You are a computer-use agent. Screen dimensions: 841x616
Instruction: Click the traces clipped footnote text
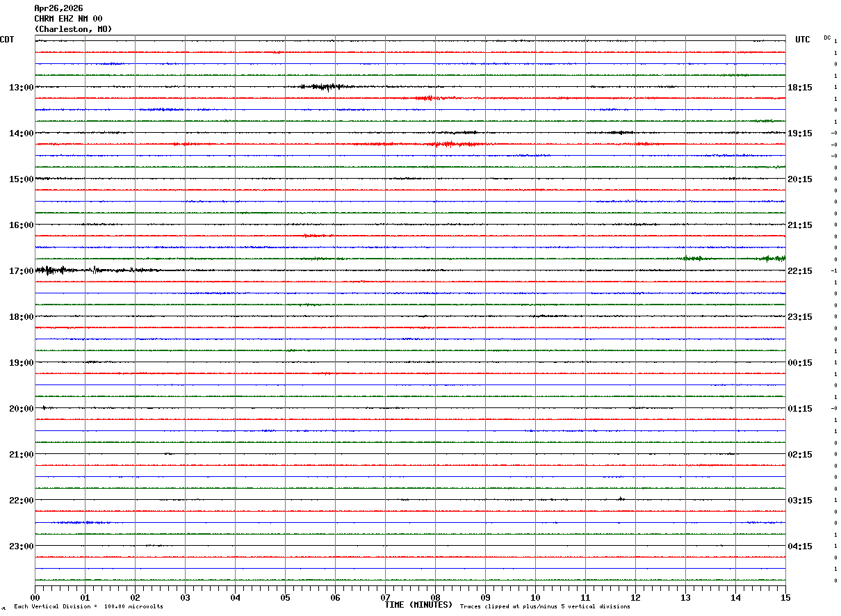(545, 607)
